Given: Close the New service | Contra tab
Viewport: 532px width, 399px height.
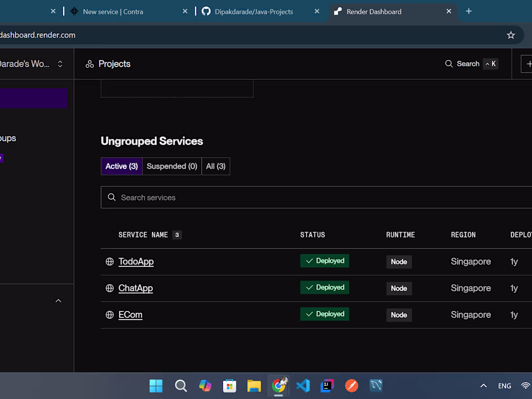Looking at the screenshot, I should (185, 11).
